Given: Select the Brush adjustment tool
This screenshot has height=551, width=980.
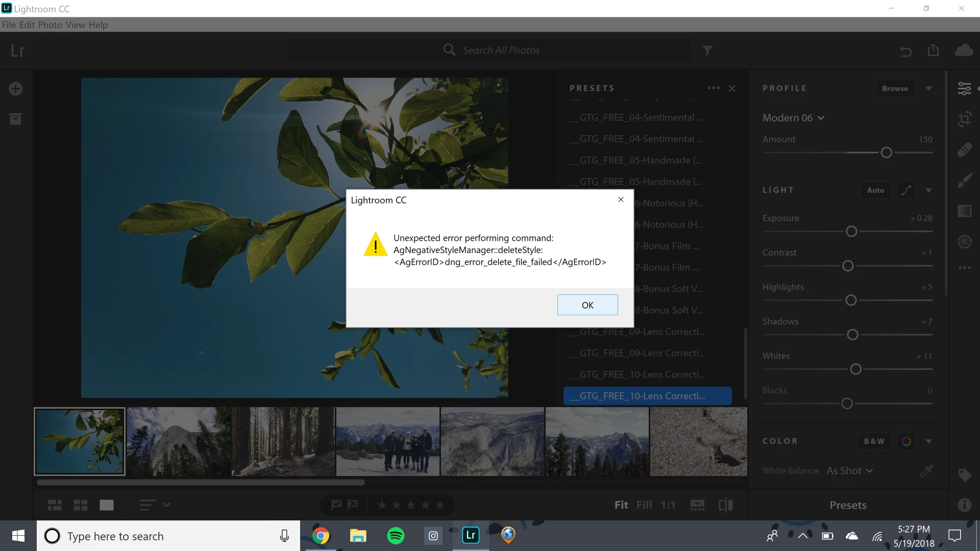Looking at the screenshot, I should point(964,180).
